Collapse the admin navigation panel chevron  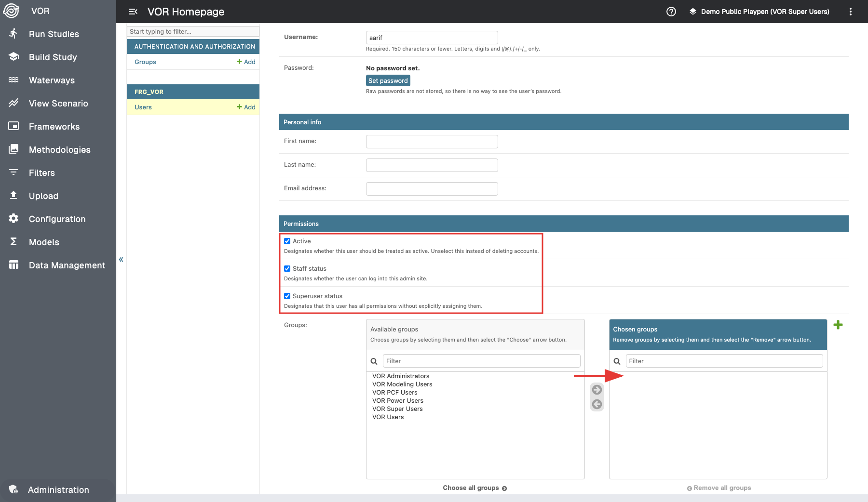click(x=121, y=260)
